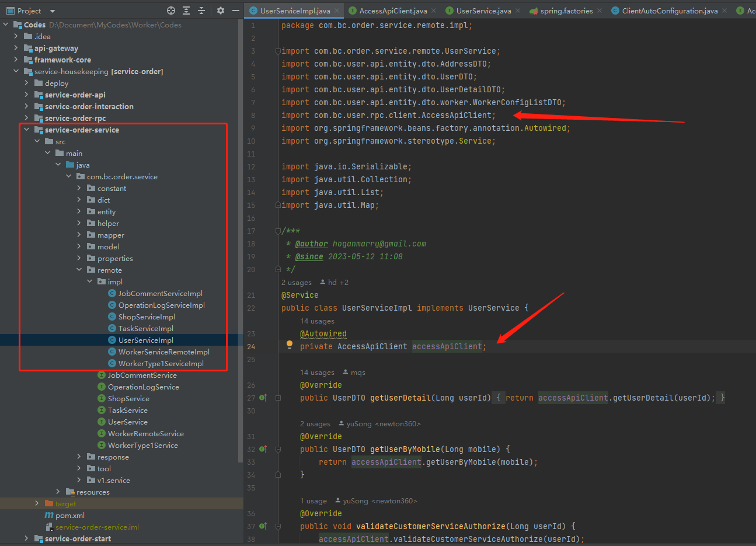
Task: Click the Collapse All icon in Project toolbar
Action: point(201,11)
